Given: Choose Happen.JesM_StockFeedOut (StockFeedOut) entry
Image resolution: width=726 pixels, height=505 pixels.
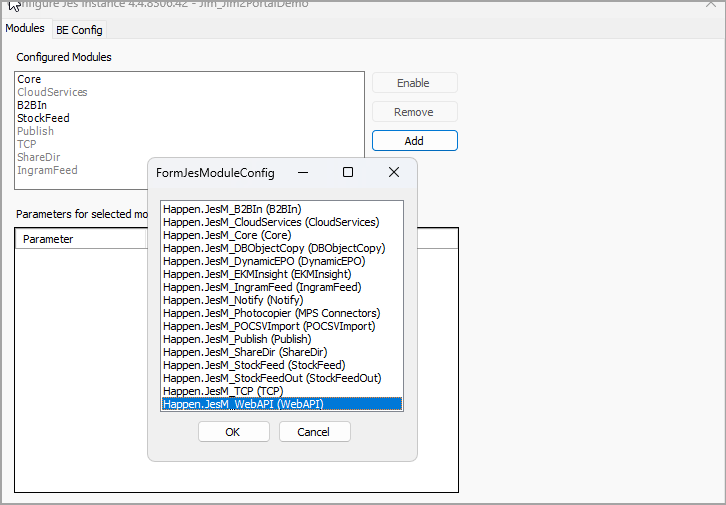Looking at the screenshot, I should point(282,378).
